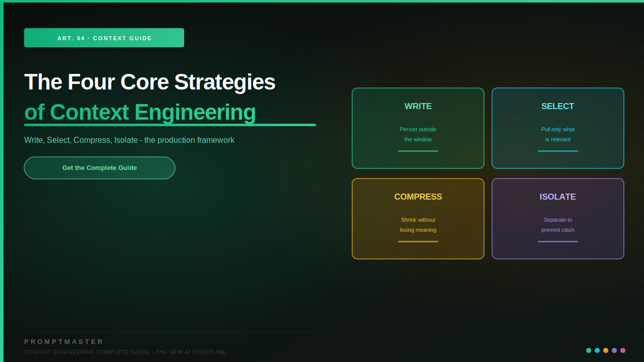Open the WRITE strategy card
This screenshot has height=362, width=644.
[x=418, y=128]
